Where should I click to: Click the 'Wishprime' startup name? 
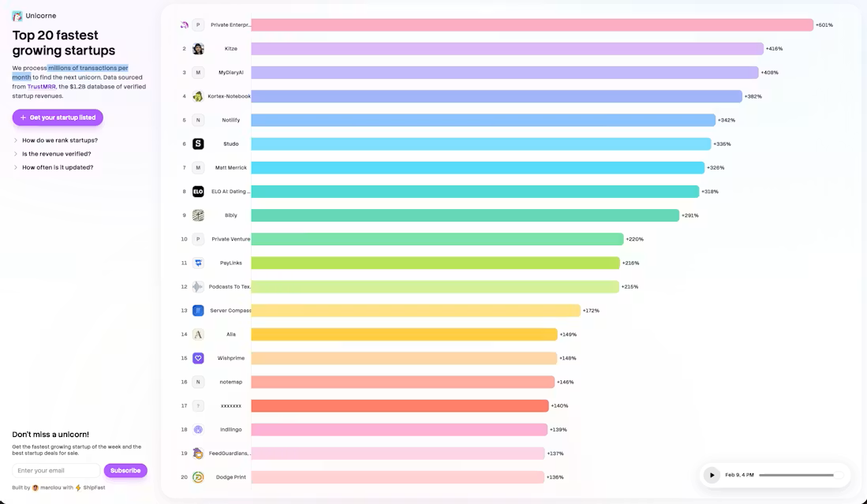[x=231, y=358]
